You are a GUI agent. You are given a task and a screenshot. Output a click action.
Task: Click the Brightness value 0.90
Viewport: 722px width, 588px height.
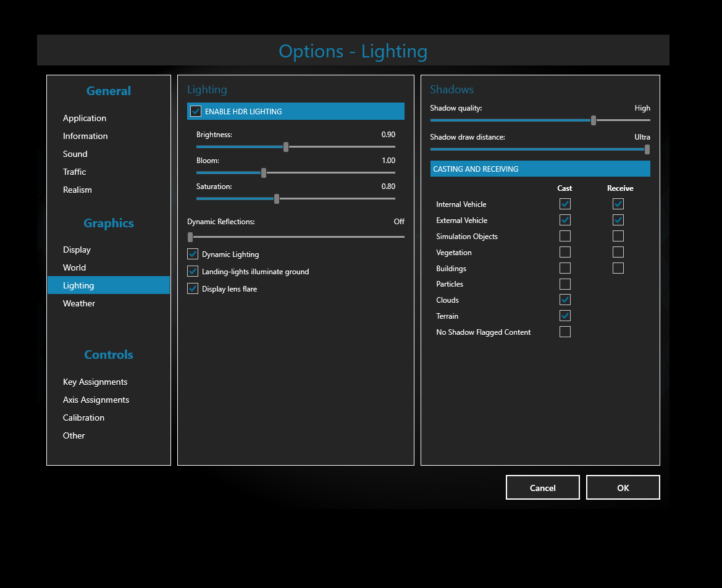pyautogui.click(x=388, y=135)
